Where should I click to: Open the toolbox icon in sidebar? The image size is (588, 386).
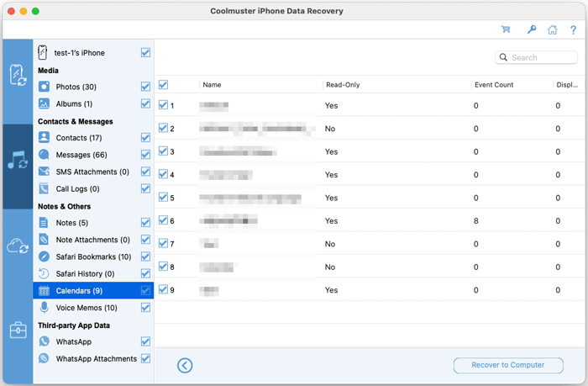click(17, 330)
